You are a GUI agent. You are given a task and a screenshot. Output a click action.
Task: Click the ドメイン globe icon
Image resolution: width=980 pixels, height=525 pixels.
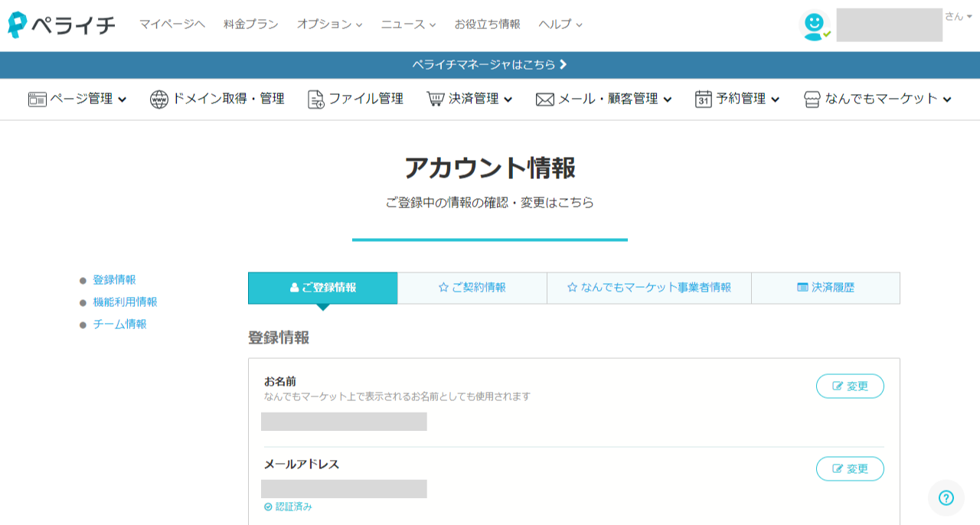158,99
